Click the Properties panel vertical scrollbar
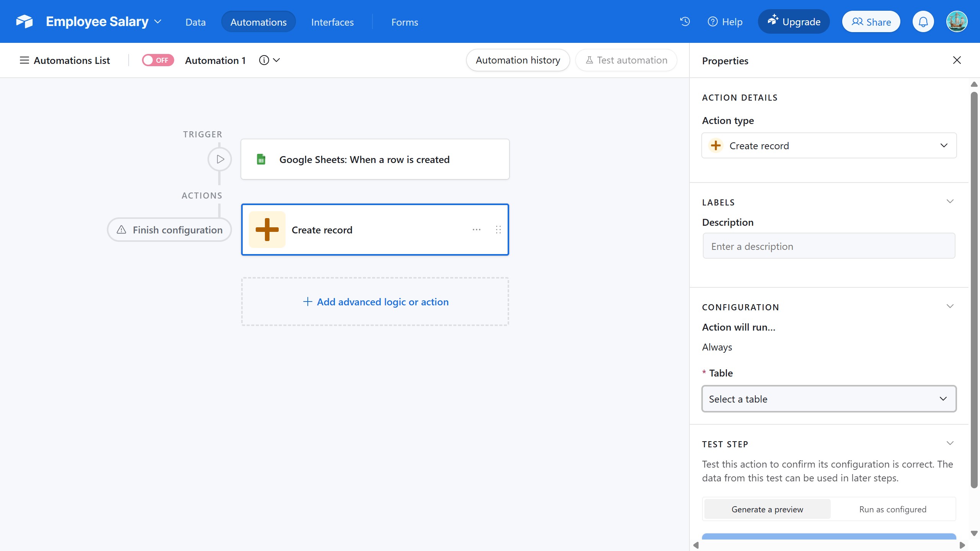This screenshot has height=551, width=980. click(x=974, y=290)
